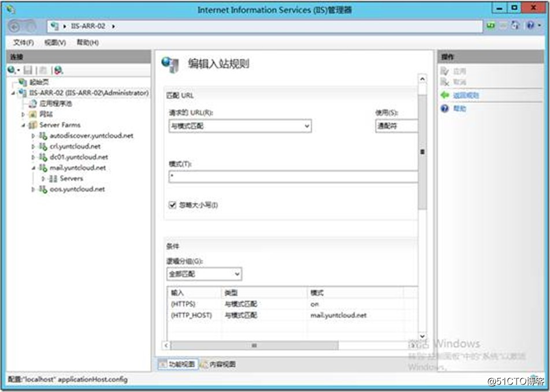Click the 'on' pattern value cell
This screenshot has height=392, width=550.
click(315, 304)
